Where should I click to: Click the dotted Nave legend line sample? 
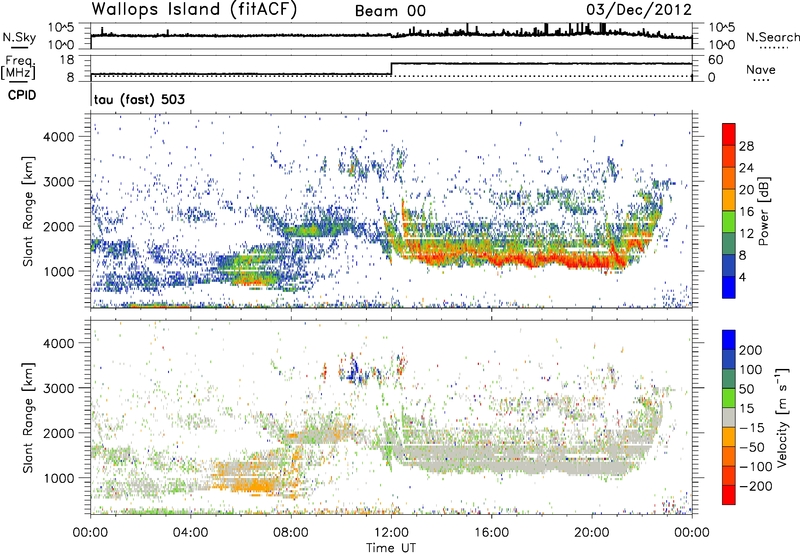point(761,81)
